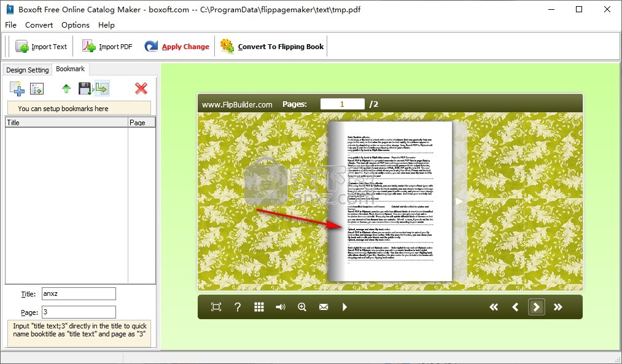This screenshot has height=364, width=622.
Task: Click import bookmarks green arrow icon
Action: [x=102, y=88]
